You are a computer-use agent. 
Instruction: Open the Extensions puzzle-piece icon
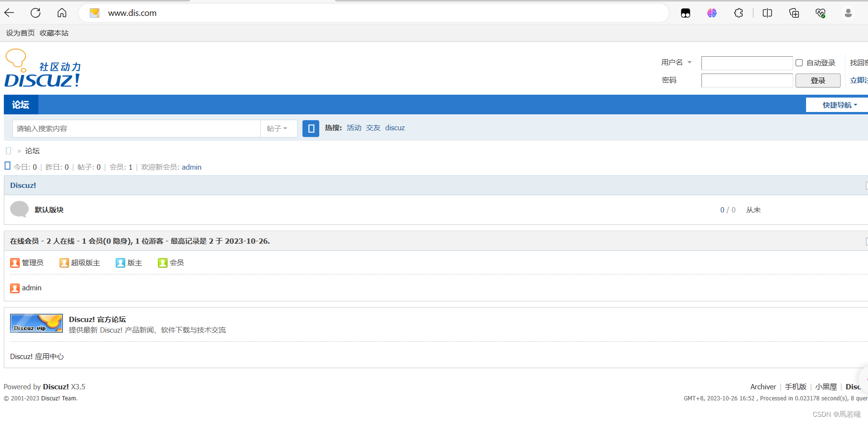[x=738, y=13]
